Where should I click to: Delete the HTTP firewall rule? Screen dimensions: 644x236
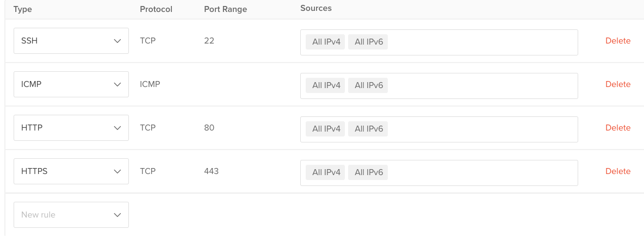tap(618, 128)
